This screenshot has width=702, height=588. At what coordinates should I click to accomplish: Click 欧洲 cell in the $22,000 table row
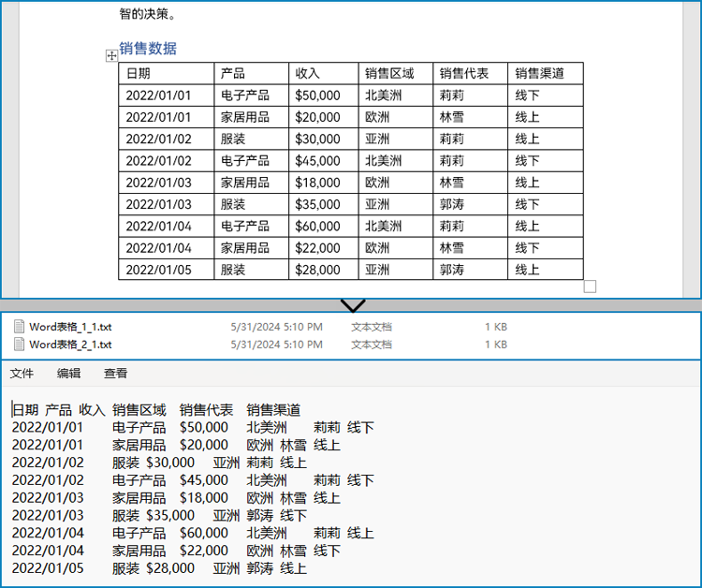[395, 247]
